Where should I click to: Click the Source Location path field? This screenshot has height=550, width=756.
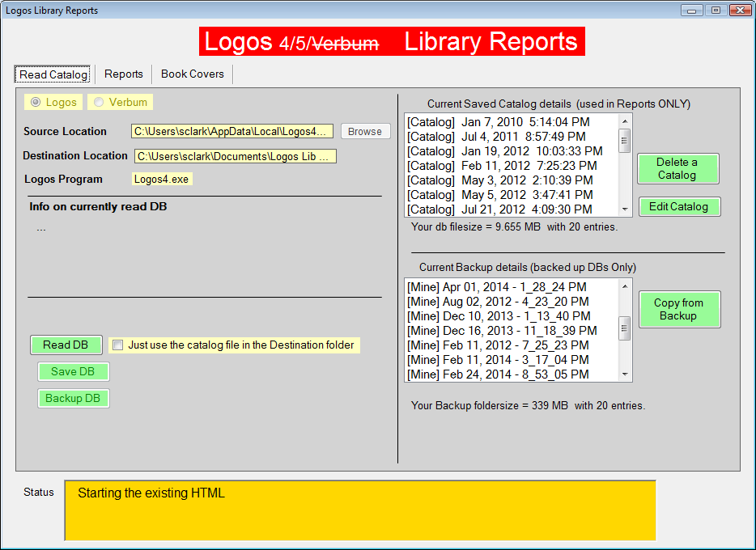tap(232, 132)
